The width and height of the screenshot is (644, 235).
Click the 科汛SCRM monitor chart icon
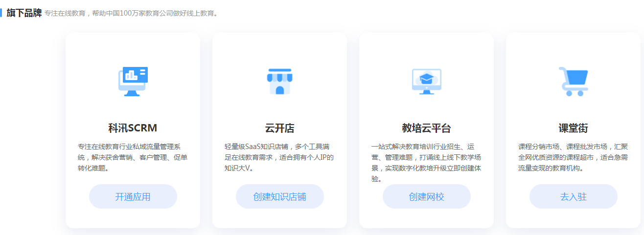[133, 81]
